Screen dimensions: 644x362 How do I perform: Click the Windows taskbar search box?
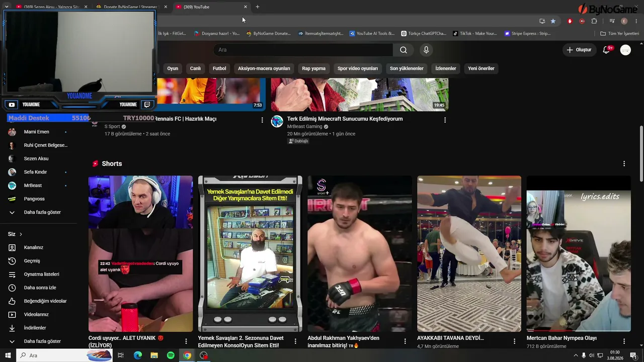(64, 355)
